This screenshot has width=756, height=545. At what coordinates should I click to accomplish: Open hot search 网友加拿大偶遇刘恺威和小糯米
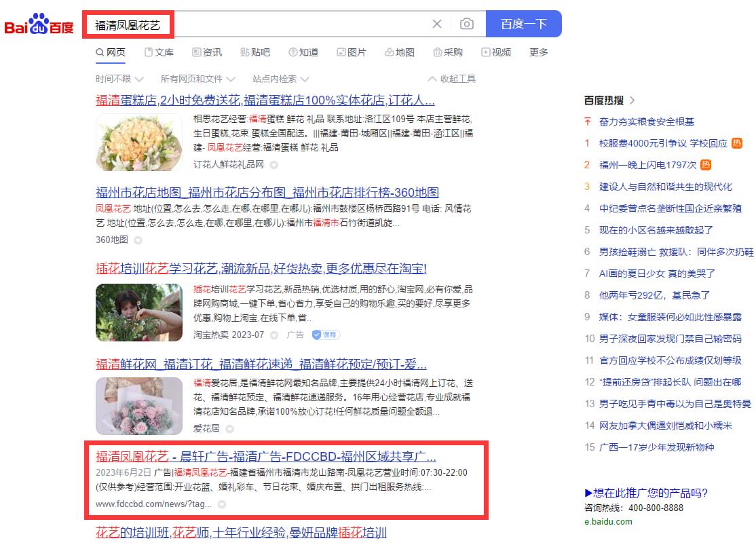665,426
